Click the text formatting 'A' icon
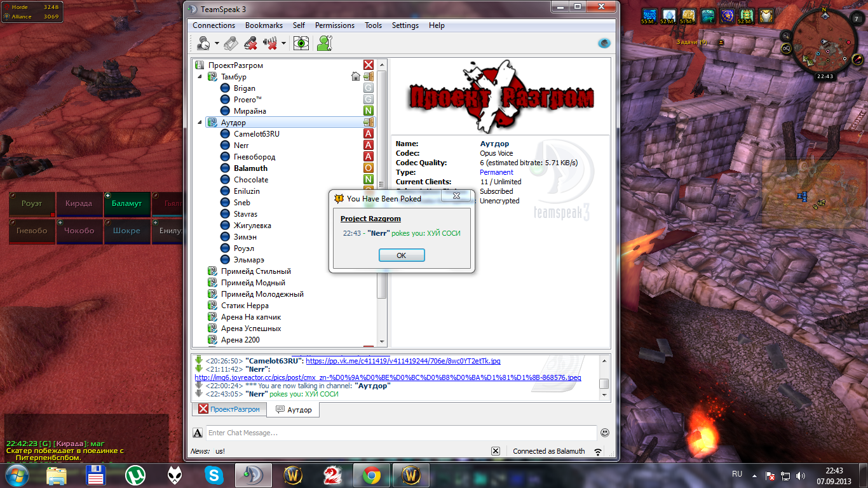 tap(198, 433)
